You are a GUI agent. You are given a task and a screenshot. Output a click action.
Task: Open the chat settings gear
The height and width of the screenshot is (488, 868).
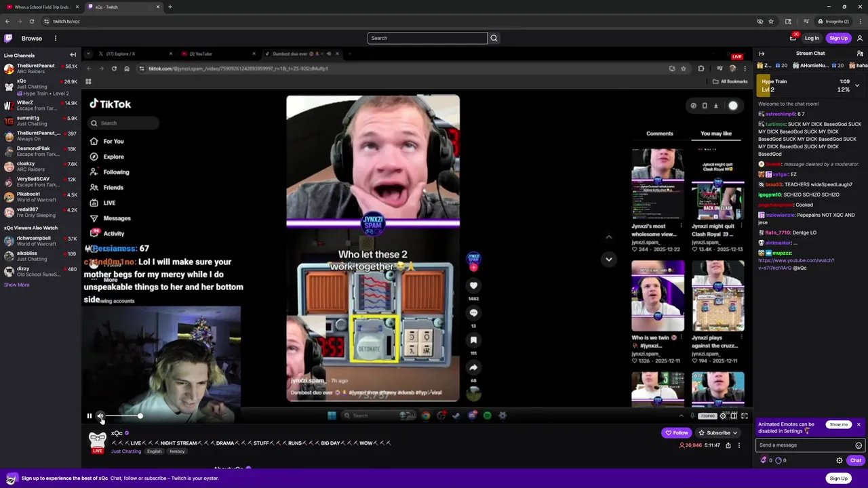tap(840, 460)
